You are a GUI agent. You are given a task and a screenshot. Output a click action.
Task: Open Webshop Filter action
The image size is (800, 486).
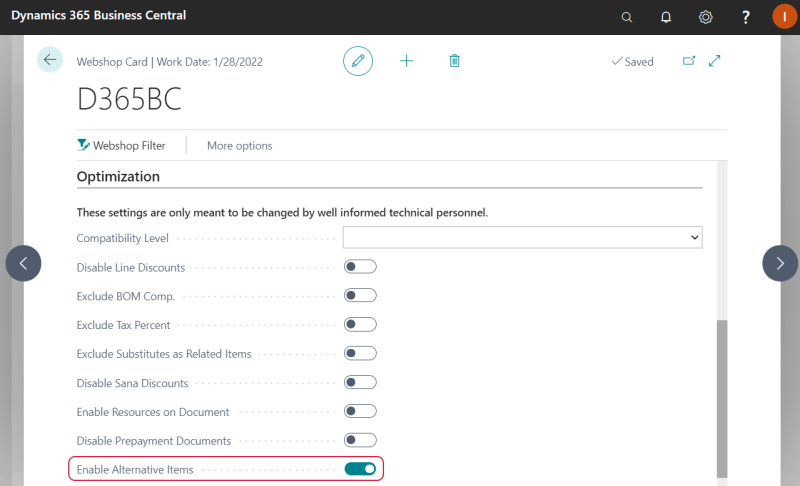(x=121, y=145)
